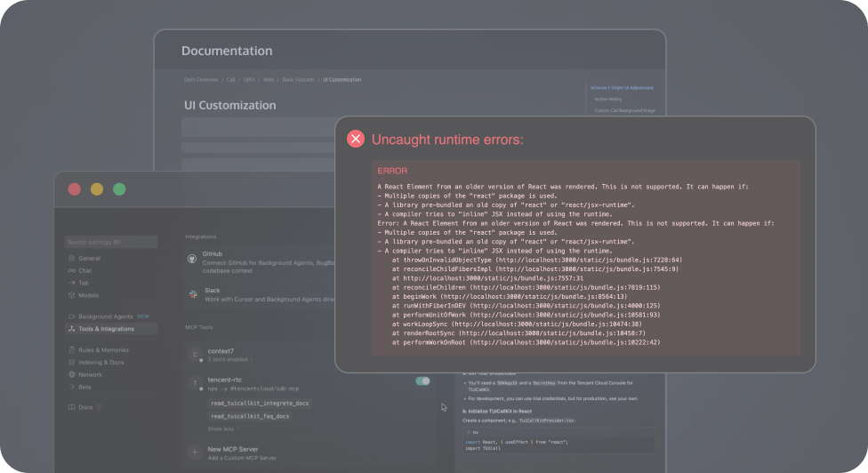
Task: Click the red error X icon
Action: click(x=356, y=139)
